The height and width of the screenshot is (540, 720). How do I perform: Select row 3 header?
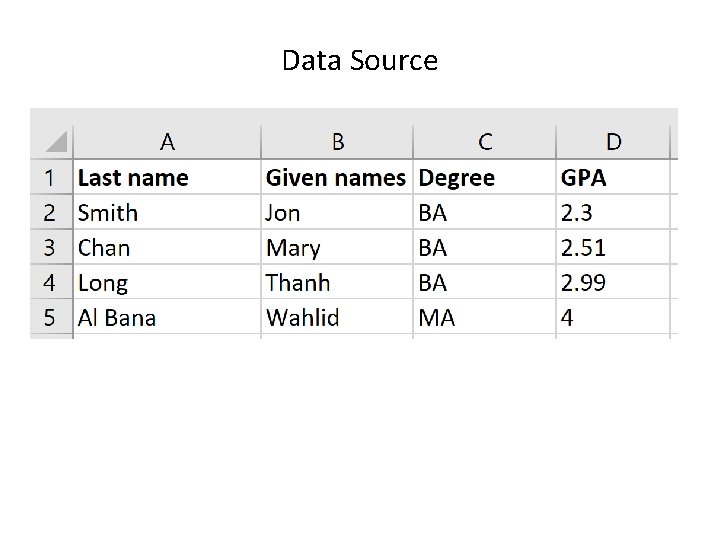pyautogui.click(x=50, y=248)
